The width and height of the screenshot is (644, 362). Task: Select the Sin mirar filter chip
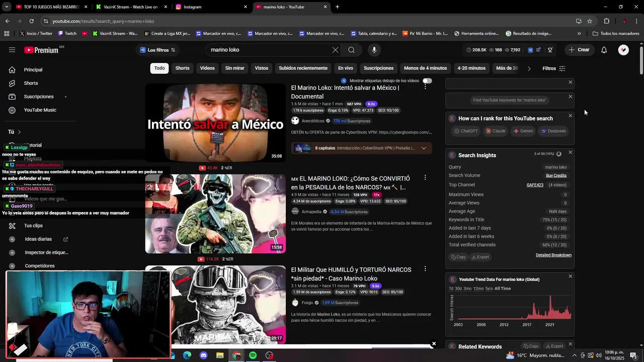pyautogui.click(x=234, y=68)
